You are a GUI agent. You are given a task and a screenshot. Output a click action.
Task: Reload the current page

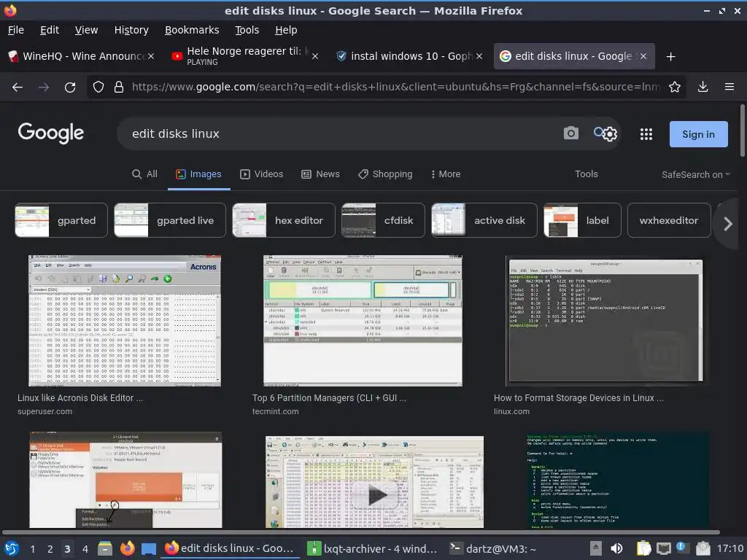pyautogui.click(x=70, y=87)
